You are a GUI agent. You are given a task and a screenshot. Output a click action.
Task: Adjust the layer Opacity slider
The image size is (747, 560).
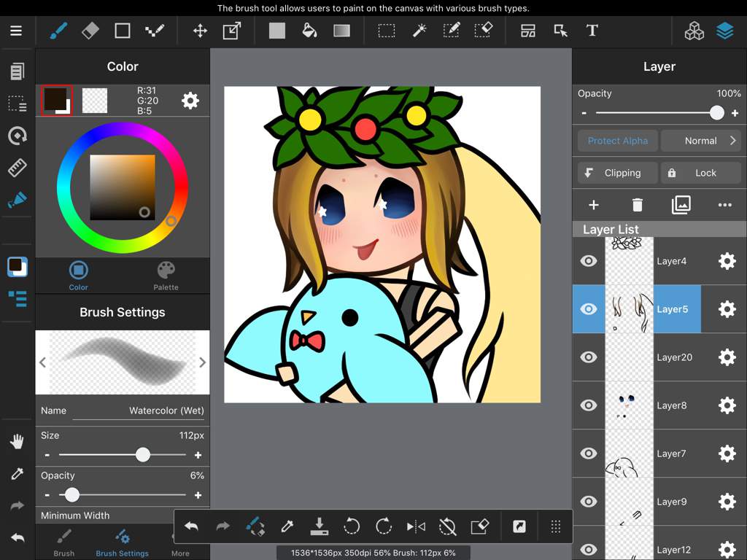click(x=716, y=113)
